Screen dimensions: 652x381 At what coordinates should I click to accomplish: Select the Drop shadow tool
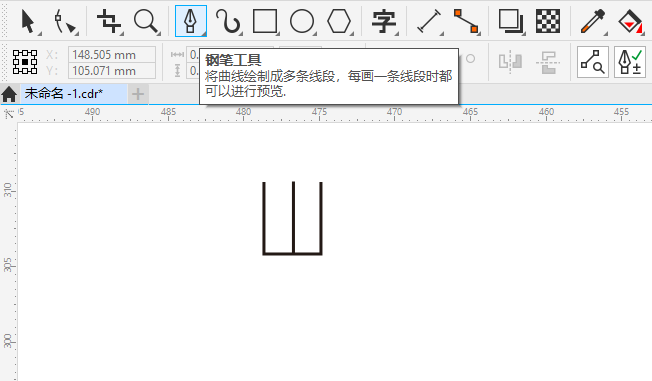[x=511, y=21]
